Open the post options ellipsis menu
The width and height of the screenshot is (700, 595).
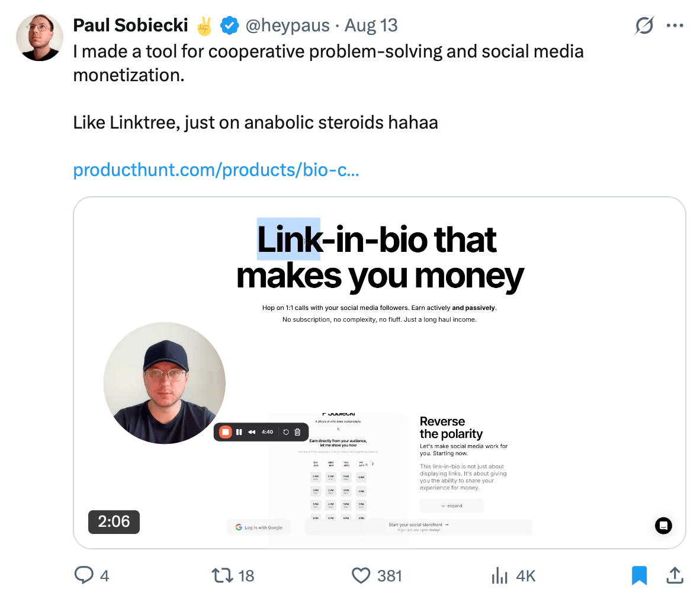point(675,25)
